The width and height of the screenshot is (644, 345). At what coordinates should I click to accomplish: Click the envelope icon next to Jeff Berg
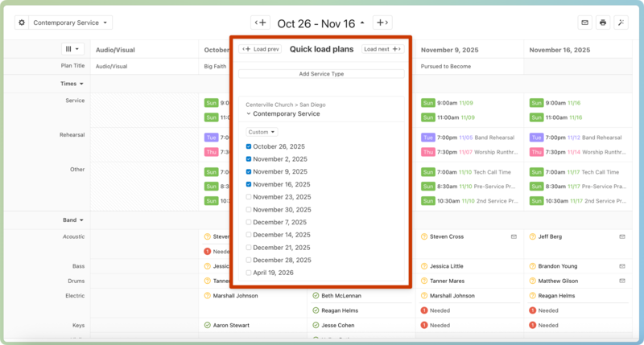[621, 237]
